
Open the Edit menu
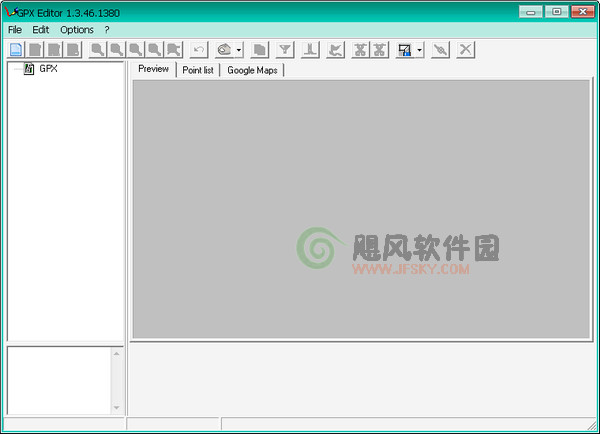click(41, 30)
